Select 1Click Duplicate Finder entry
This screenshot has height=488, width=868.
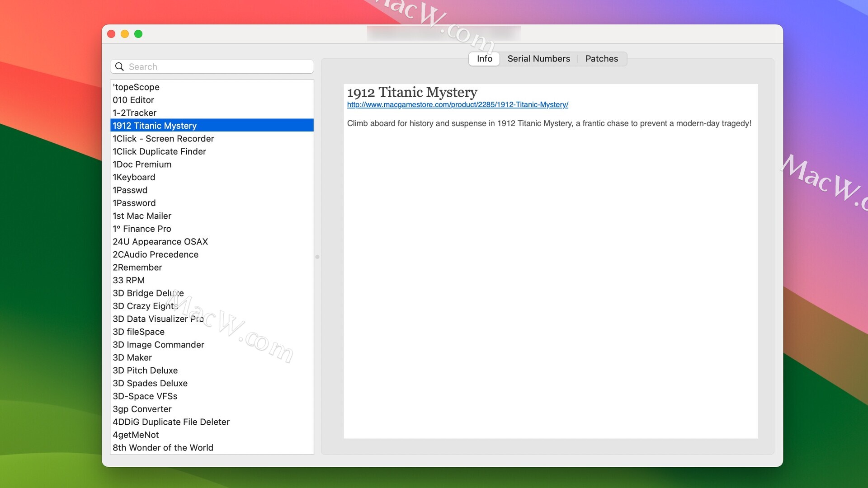pos(212,151)
